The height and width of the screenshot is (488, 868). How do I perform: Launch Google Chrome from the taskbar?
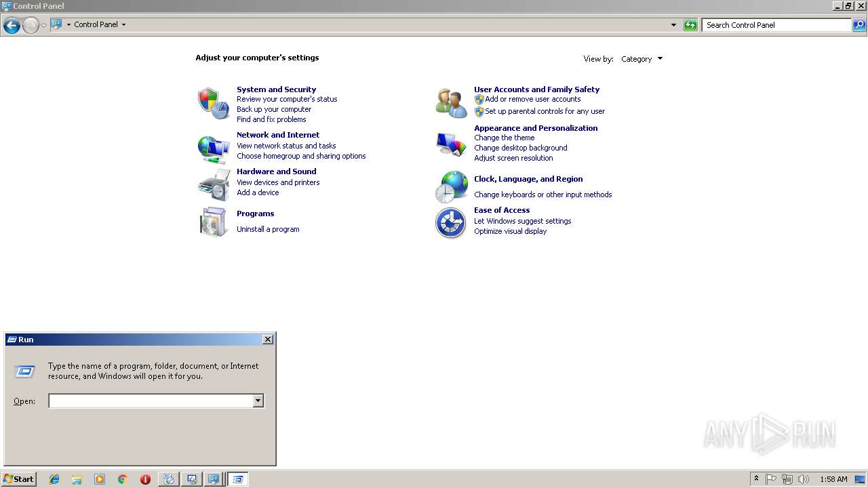pos(122,479)
